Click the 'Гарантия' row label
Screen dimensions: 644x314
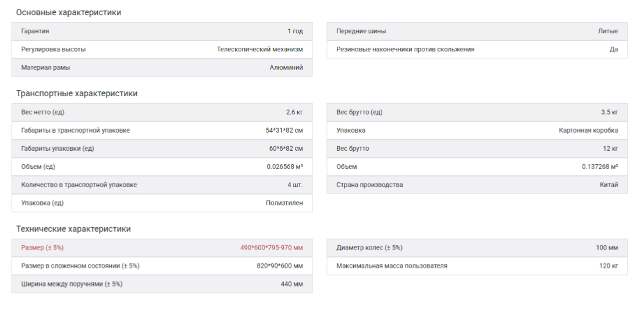35,31
